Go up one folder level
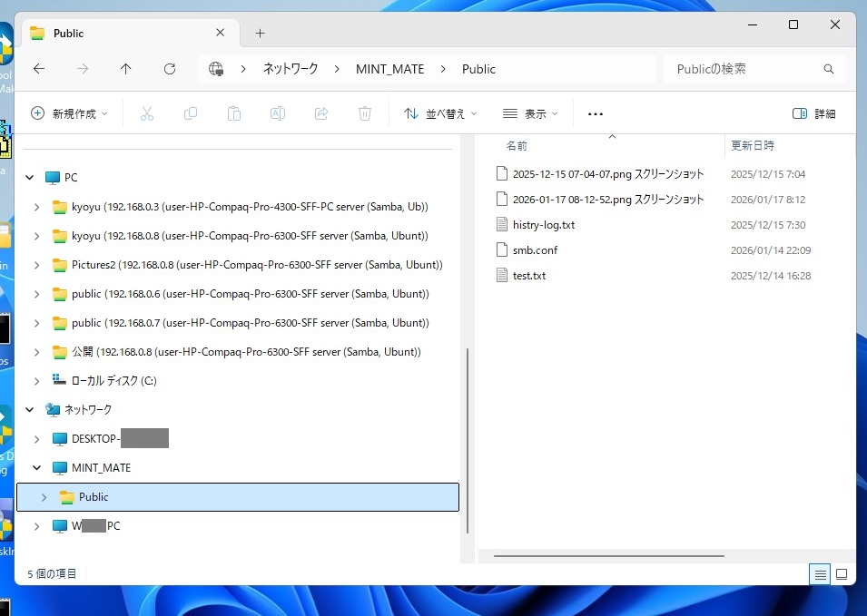 point(125,69)
